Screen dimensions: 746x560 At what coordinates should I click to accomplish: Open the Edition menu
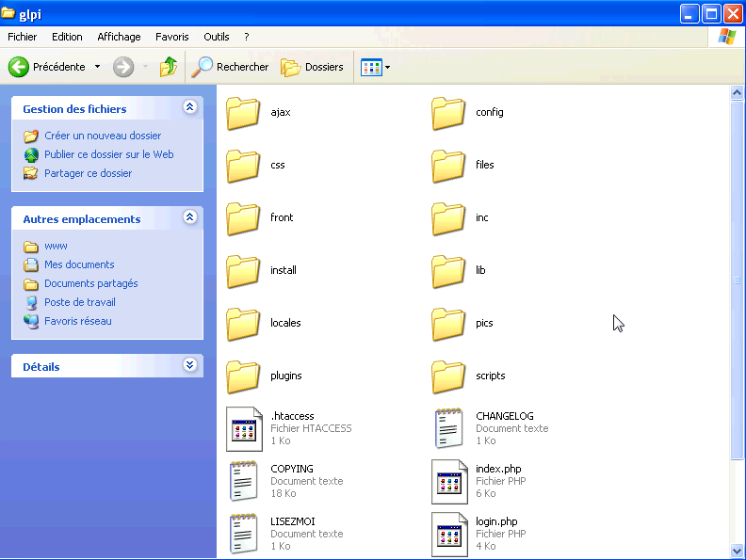click(x=67, y=37)
